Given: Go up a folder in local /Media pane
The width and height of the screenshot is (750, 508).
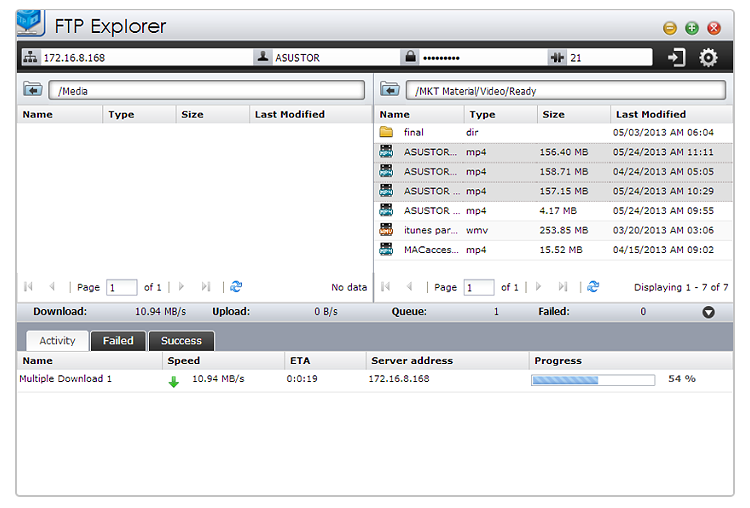Looking at the screenshot, I should click(33, 91).
